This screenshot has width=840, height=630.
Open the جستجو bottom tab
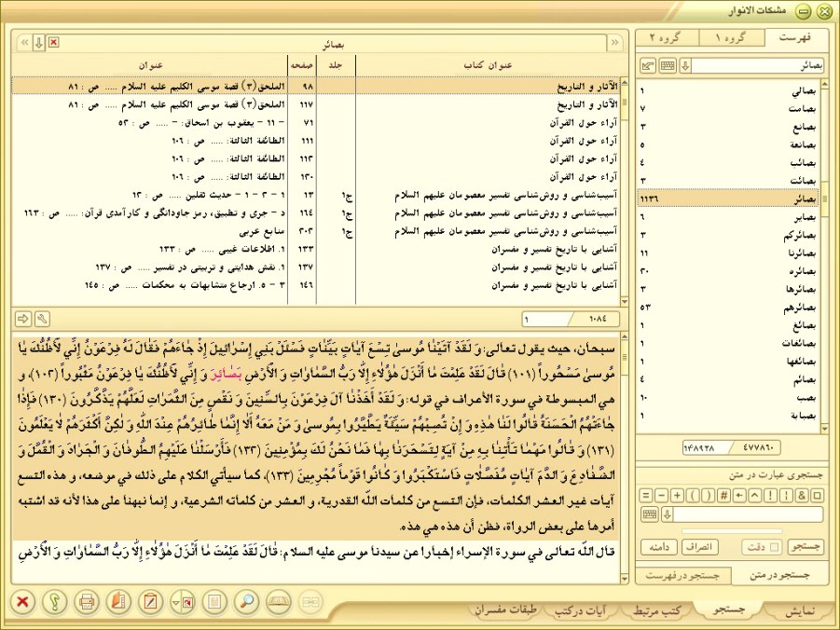coord(729,609)
